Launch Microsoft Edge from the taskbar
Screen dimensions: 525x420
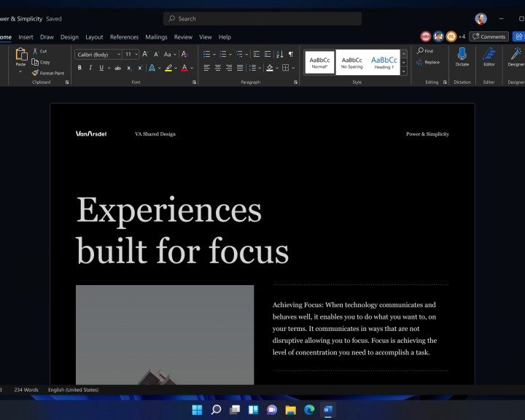tap(309, 409)
